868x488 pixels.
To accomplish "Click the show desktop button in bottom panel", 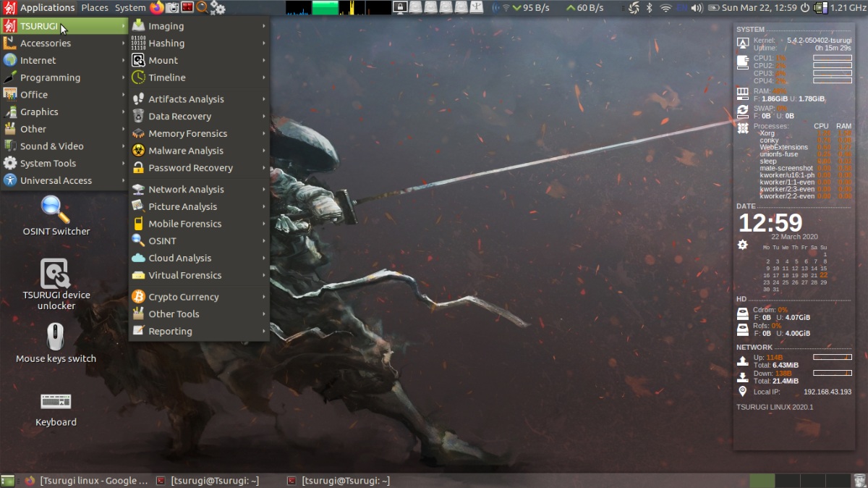I will (x=8, y=480).
